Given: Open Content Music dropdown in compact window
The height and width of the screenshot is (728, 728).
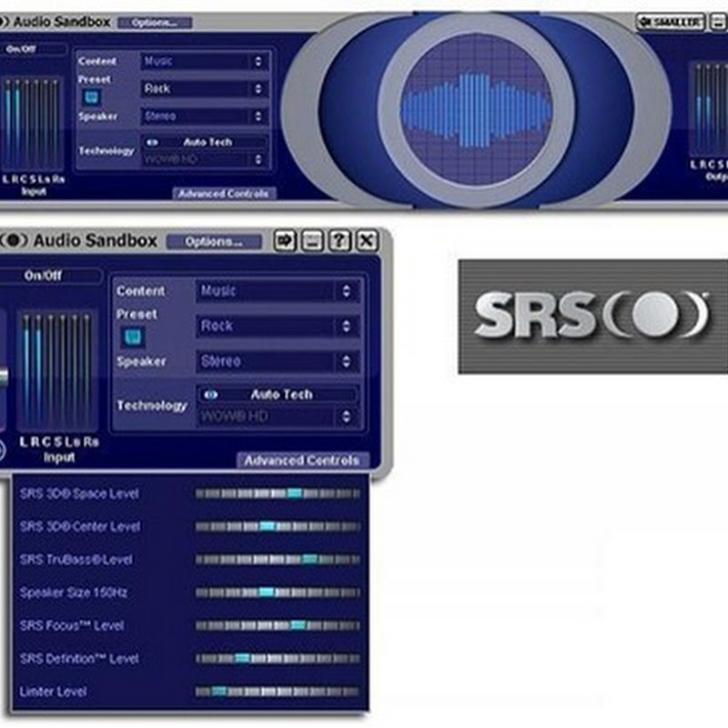Looking at the screenshot, I should 278,291.
